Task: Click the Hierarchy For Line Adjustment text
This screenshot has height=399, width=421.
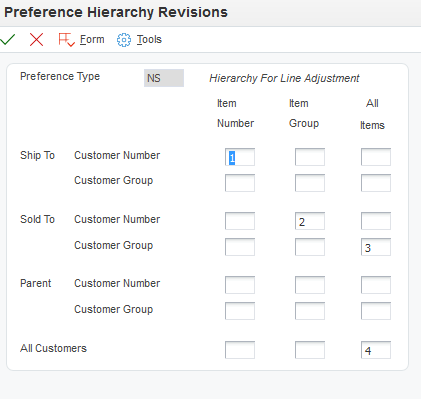Action: (284, 78)
